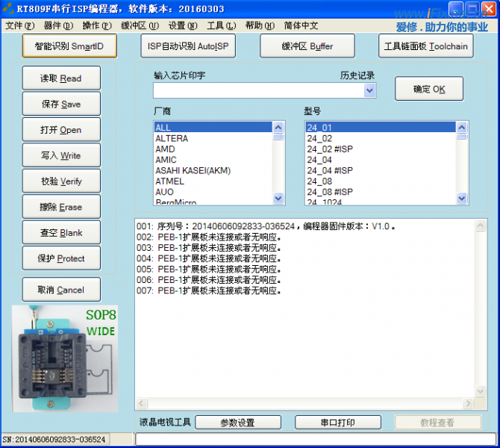Open the Buffer panel button
Viewport: 500px width, 448px height.
pyautogui.click(x=307, y=46)
